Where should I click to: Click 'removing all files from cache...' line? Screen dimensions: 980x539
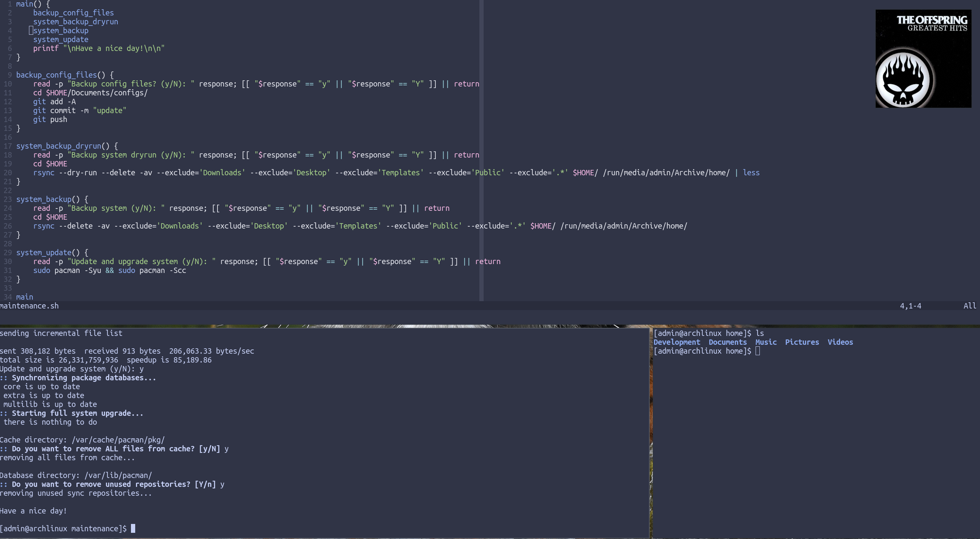click(x=67, y=458)
